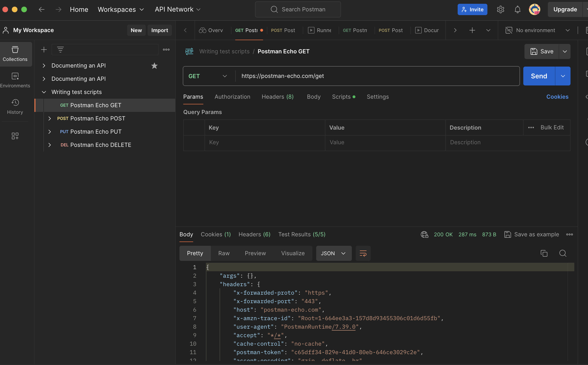
Task: Click the configure workspace sidebar grid icon
Action: pos(15,136)
